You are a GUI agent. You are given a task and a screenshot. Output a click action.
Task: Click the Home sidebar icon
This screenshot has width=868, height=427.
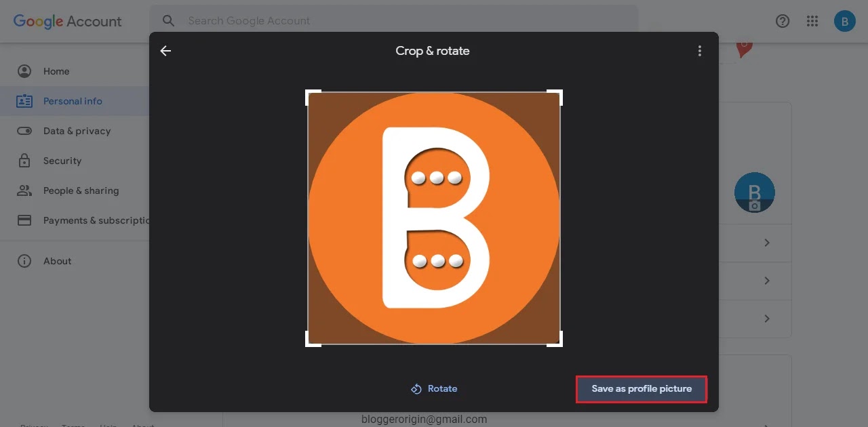click(x=24, y=71)
